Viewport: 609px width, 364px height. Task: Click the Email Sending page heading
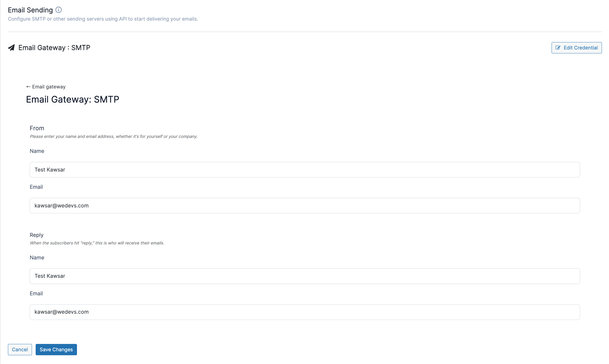click(30, 10)
